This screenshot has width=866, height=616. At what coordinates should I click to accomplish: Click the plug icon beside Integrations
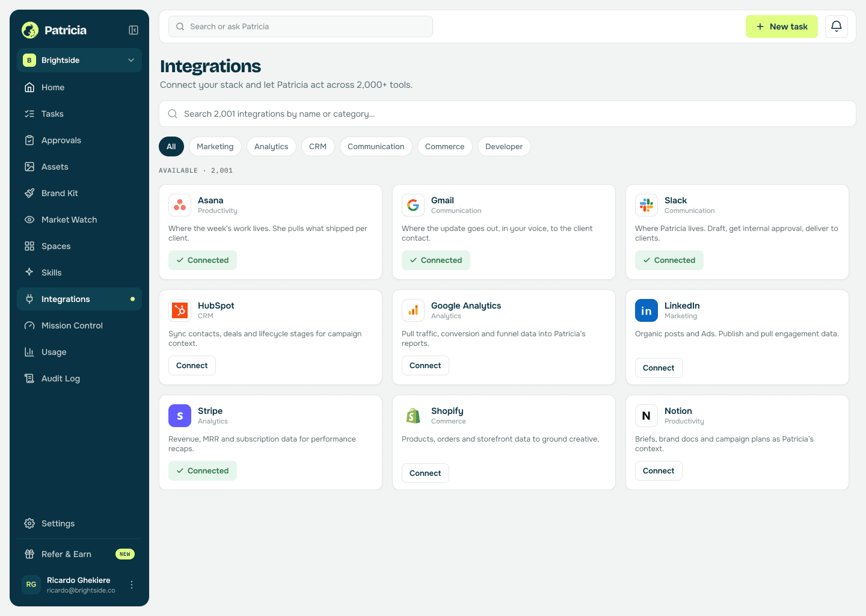[29, 299]
